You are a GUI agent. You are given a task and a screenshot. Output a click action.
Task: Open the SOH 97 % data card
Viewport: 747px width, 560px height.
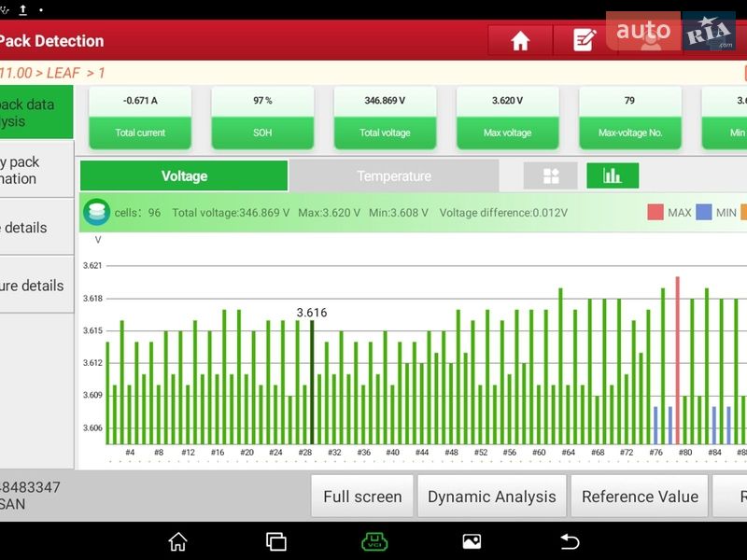[x=262, y=117]
